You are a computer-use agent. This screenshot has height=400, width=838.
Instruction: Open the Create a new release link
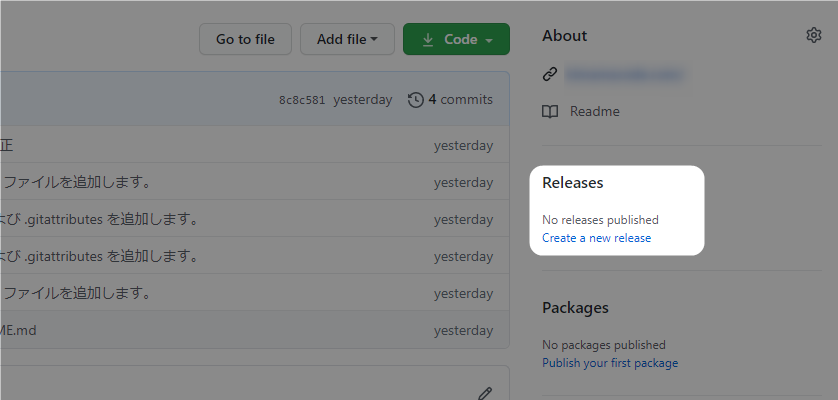[x=596, y=238]
